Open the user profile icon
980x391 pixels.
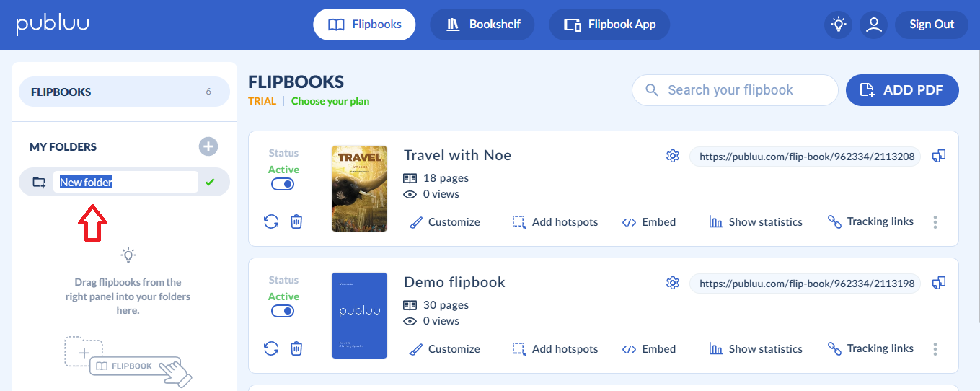pyautogui.click(x=874, y=25)
